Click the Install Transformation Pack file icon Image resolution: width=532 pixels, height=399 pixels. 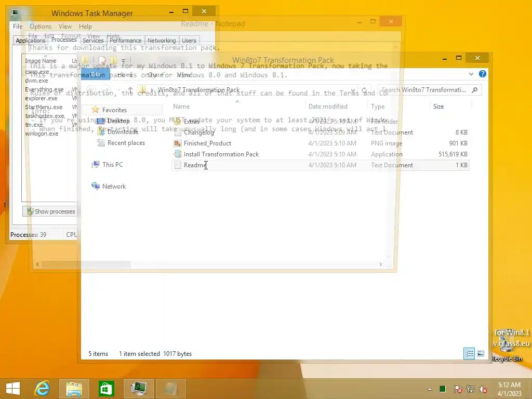pyautogui.click(x=178, y=154)
